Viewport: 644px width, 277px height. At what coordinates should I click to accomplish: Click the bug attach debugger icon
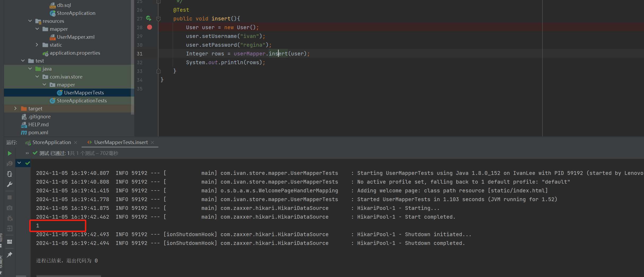[10, 218]
